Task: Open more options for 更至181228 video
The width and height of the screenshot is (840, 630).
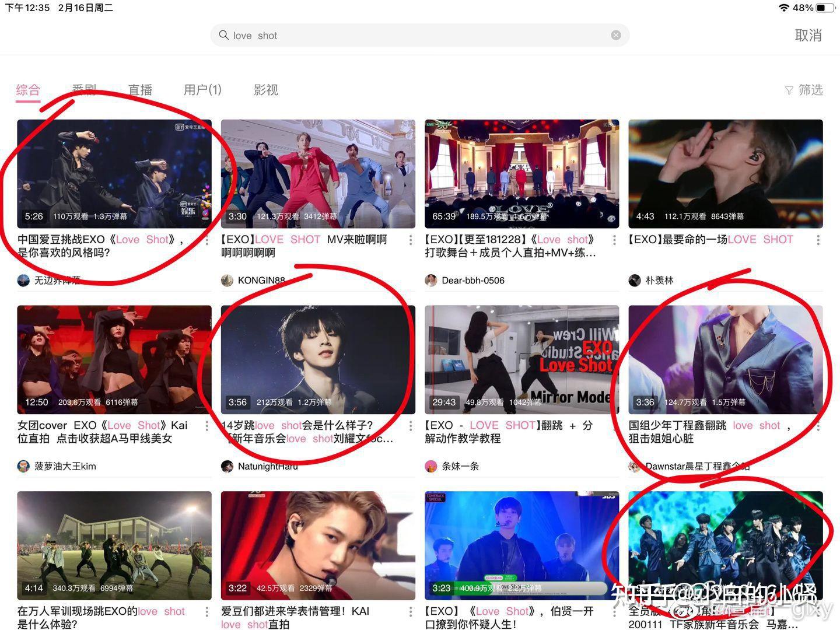Action: pyautogui.click(x=614, y=240)
